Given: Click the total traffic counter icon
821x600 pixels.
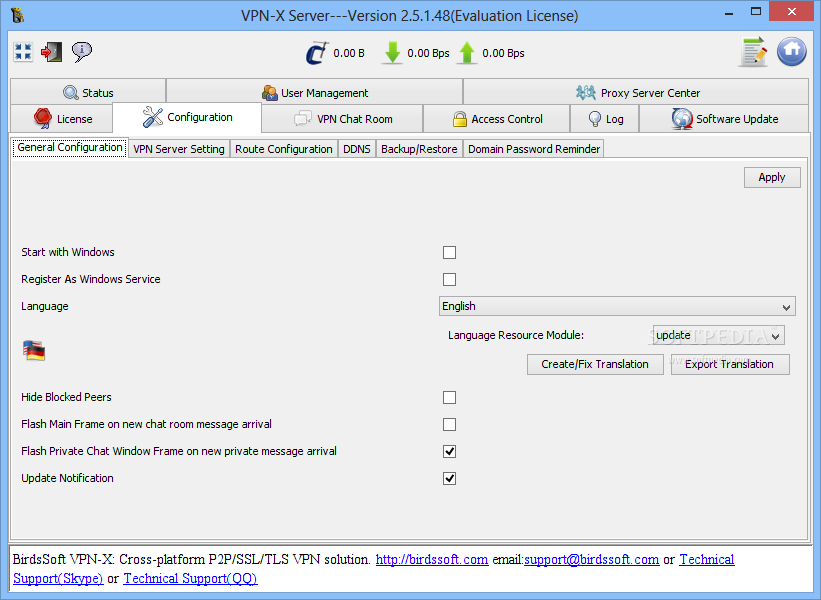Looking at the screenshot, I should tap(317, 53).
